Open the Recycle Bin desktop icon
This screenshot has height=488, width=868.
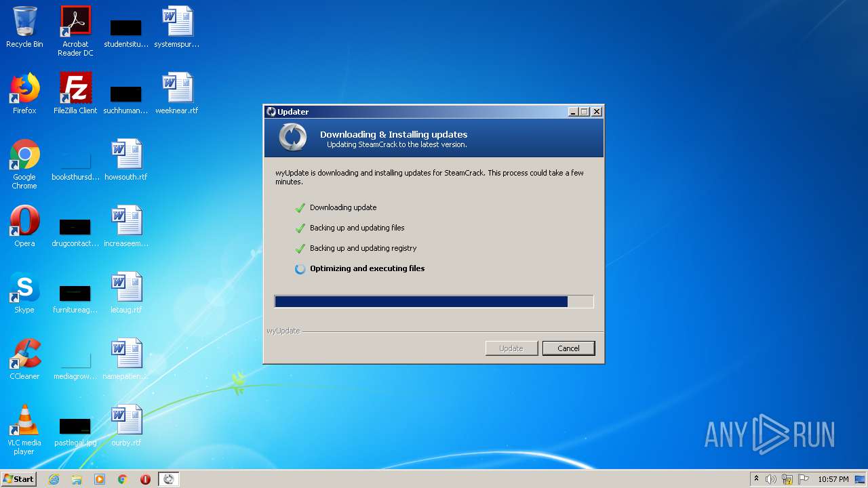click(24, 27)
